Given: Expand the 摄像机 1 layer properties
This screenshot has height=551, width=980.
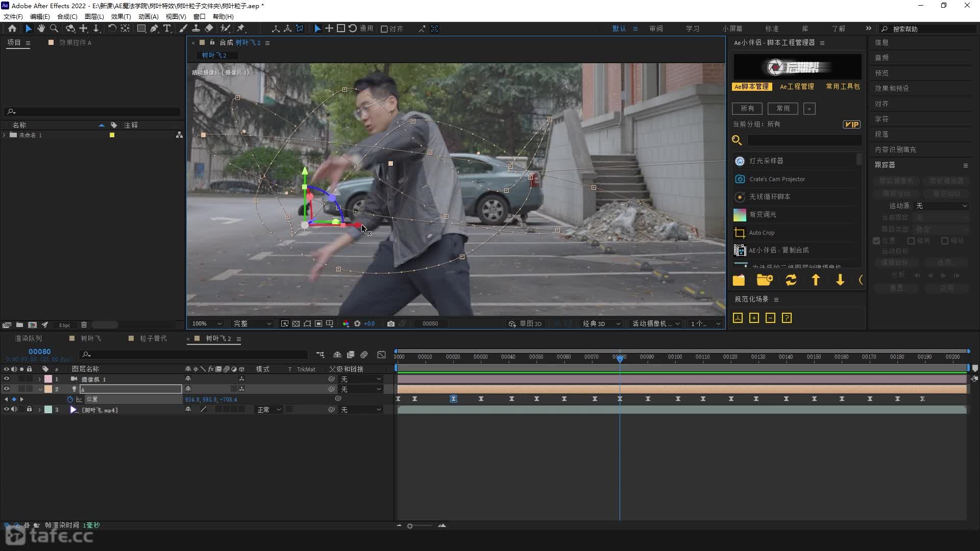Looking at the screenshot, I should 39,380.
